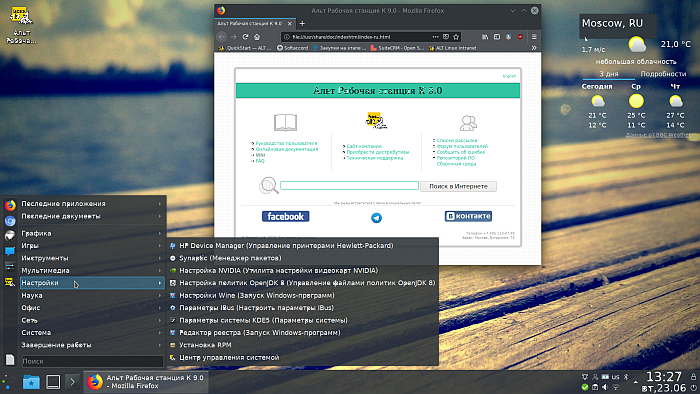Click Firefox back button
Viewport: 700px width, 394px height.
pyautogui.click(x=222, y=37)
